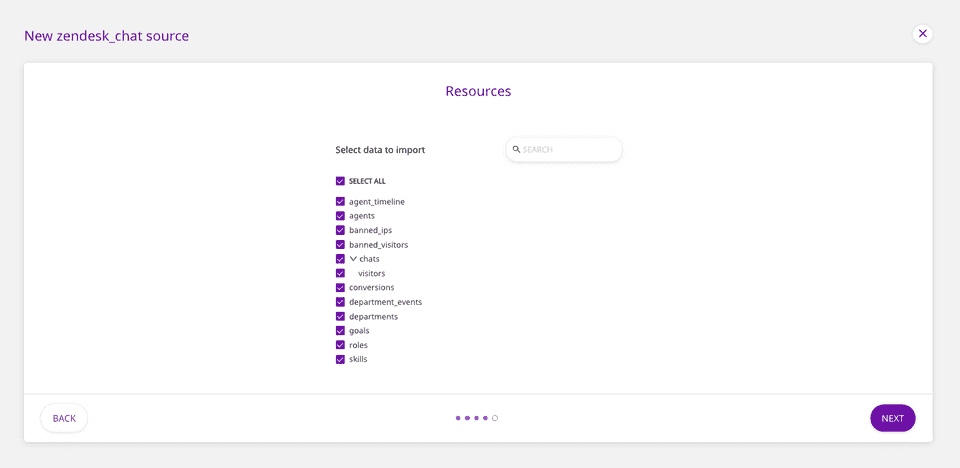
Task: Go back with the Back button
Action: [64, 418]
